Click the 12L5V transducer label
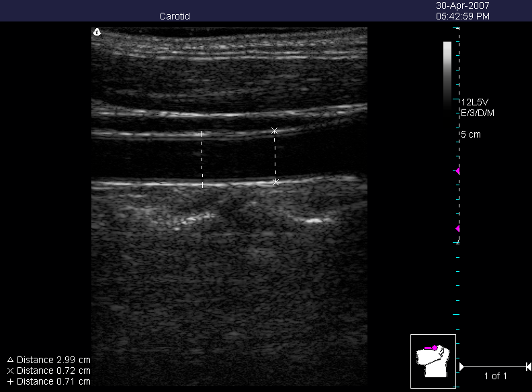Viewport: 532px width, 392px height. (475, 103)
